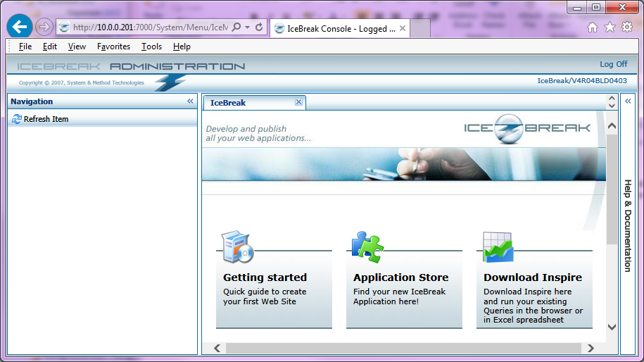This screenshot has height=362, width=644.
Task: Click the vertical scrollbar thumb
Action: click(612, 189)
